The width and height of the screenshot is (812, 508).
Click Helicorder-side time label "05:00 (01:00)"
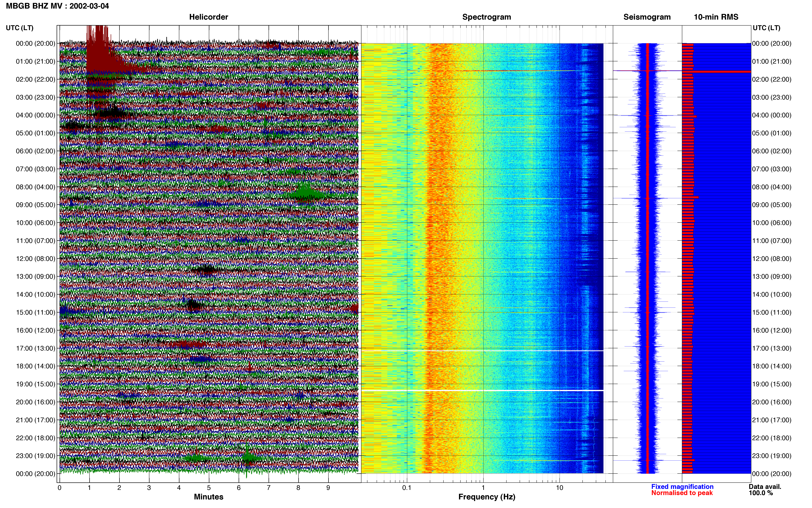tap(36, 133)
